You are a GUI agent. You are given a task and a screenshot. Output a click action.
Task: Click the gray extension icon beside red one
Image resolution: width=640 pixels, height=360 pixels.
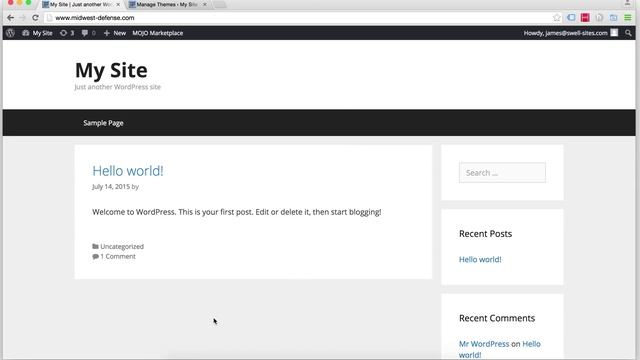pos(599,18)
